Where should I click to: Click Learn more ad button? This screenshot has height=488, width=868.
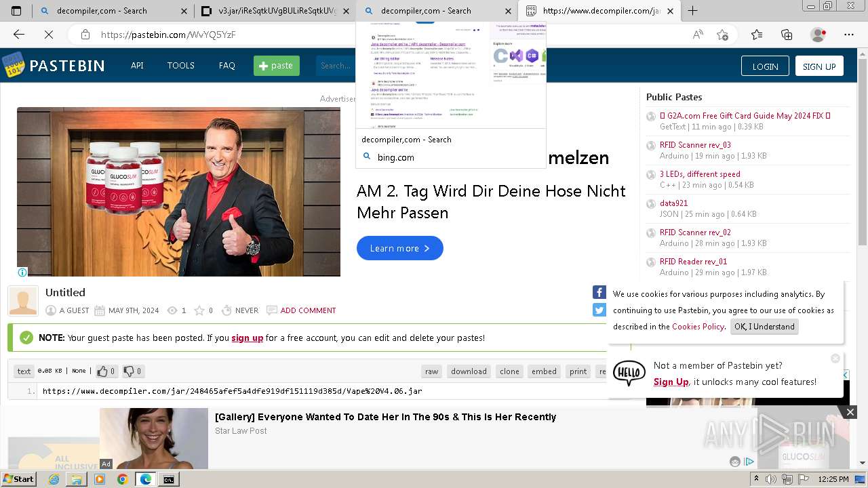pyautogui.click(x=400, y=248)
